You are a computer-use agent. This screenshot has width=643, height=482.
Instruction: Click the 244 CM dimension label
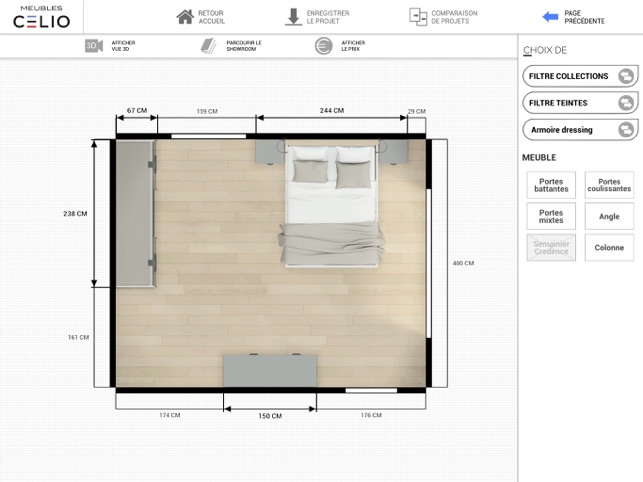pos(332,110)
